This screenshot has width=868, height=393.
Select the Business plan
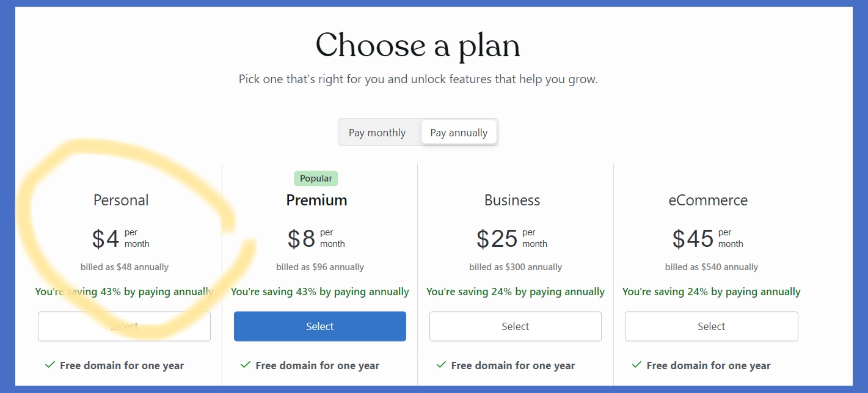515,326
